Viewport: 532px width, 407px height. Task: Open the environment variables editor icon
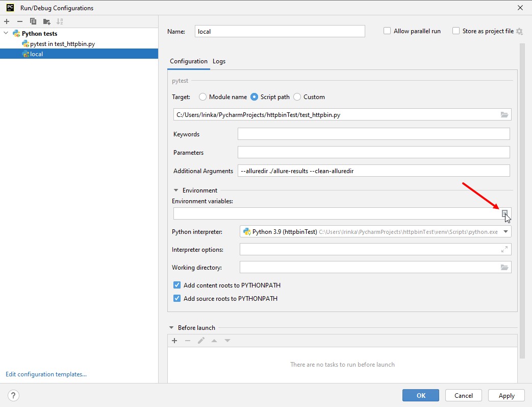click(x=504, y=213)
